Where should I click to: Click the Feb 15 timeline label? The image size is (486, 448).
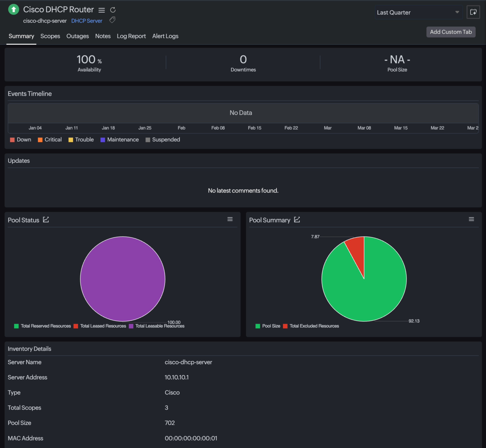click(x=255, y=128)
